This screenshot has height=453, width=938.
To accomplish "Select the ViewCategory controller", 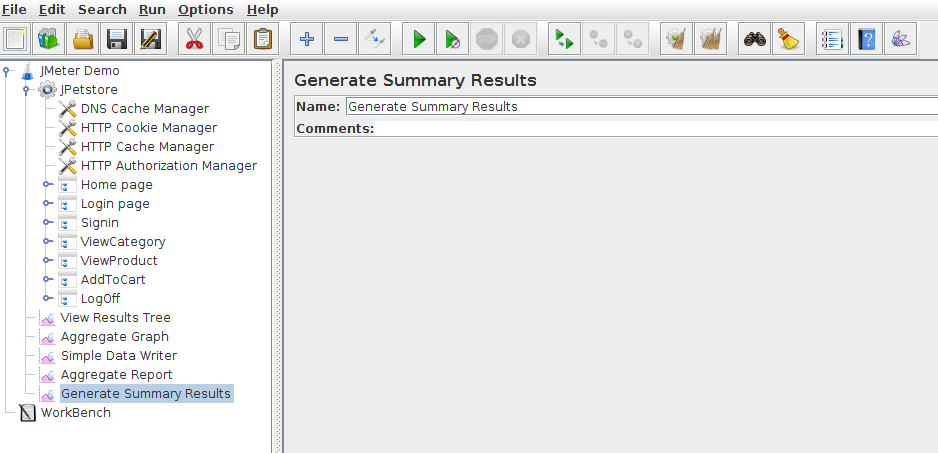I will click(x=123, y=242).
